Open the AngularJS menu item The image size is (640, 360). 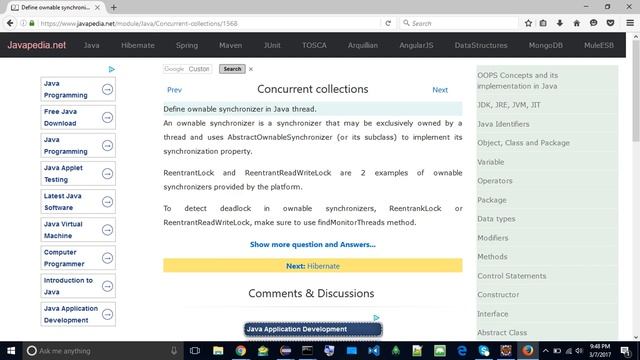(x=416, y=45)
